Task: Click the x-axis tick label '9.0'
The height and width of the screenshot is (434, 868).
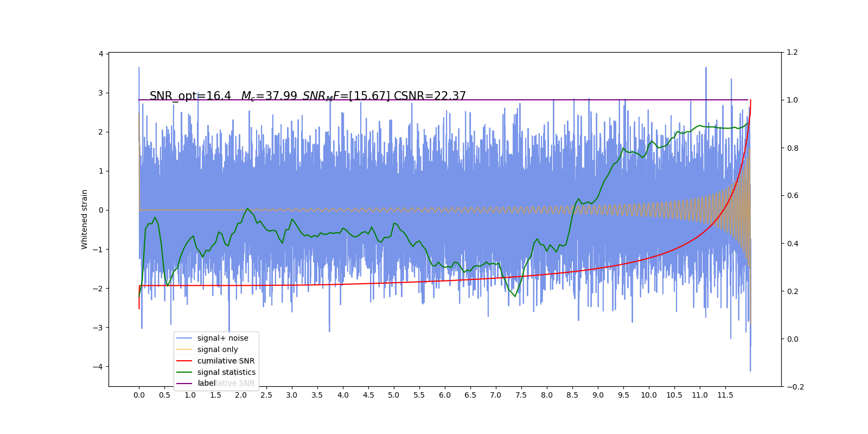Action: tap(598, 395)
